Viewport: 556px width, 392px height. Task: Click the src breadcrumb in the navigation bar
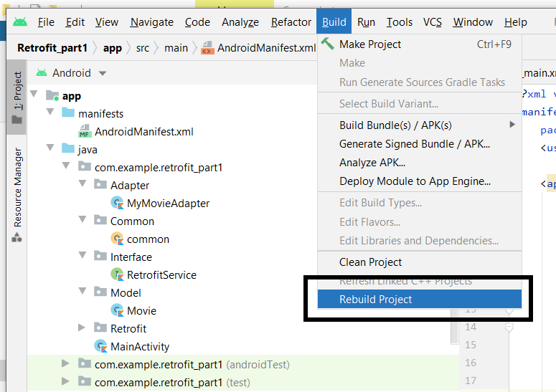coord(143,48)
